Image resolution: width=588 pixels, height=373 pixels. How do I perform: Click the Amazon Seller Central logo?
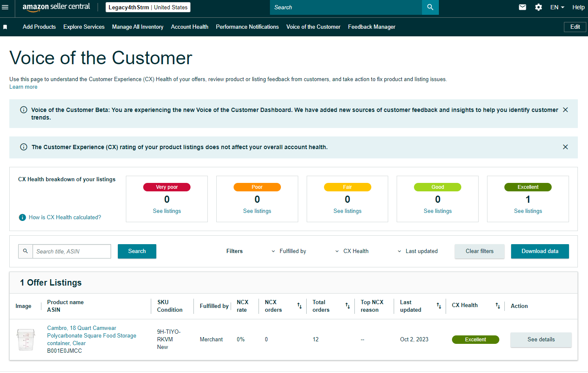click(56, 7)
